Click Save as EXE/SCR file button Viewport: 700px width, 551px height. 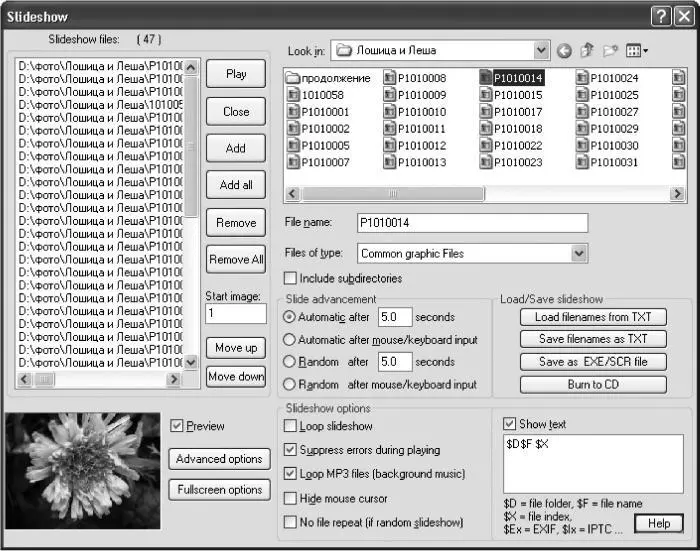coord(593,362)
